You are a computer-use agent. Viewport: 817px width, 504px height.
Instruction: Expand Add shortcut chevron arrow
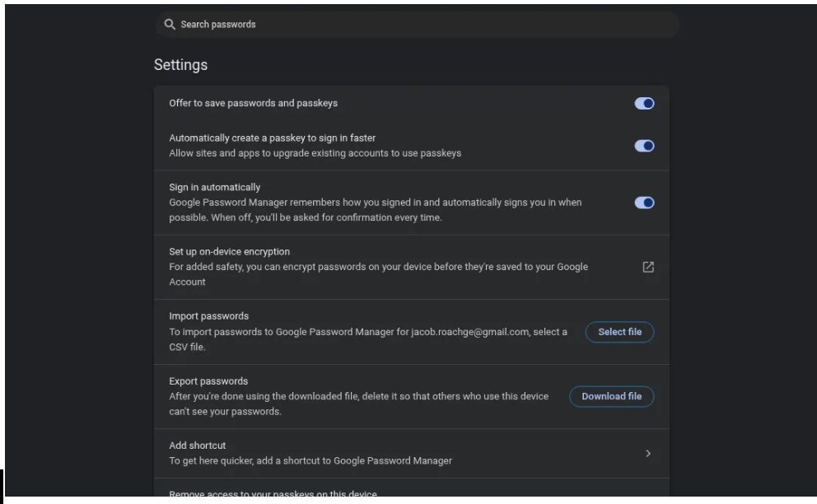(648, 453)
